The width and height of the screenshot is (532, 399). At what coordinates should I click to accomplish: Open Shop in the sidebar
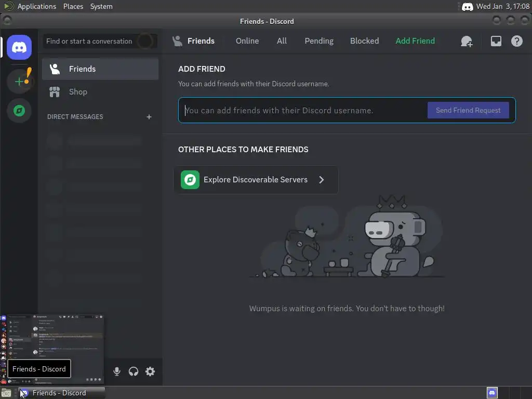point(100,92)
